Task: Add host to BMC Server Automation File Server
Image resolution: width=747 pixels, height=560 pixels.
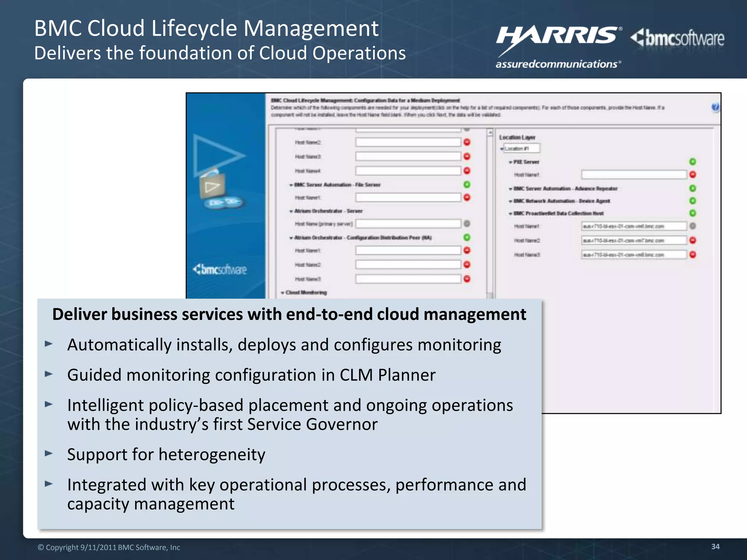Action: pyautogui.click(x=467, y=184)
